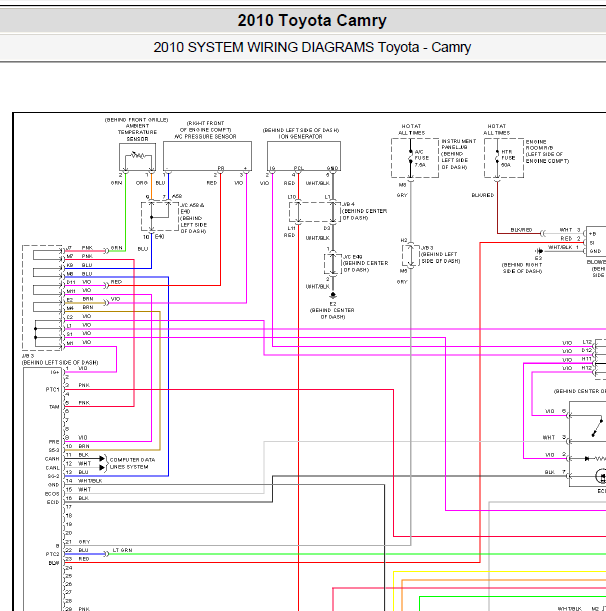Click the "INSTRUMENT PANEL J/B" label
The width and height of the screenshot is (606, 611).
point(458,144)
